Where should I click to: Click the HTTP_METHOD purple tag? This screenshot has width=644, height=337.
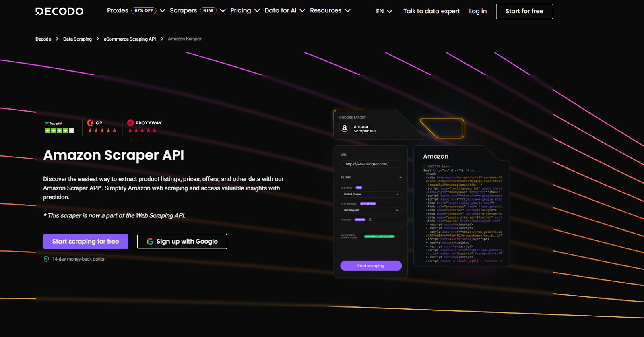(x=368, y=204)
